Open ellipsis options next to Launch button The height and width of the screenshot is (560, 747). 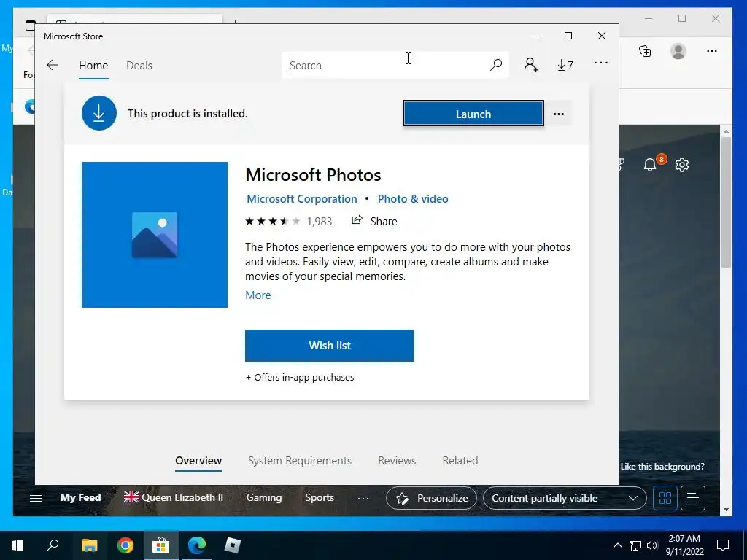click(559, 114)
